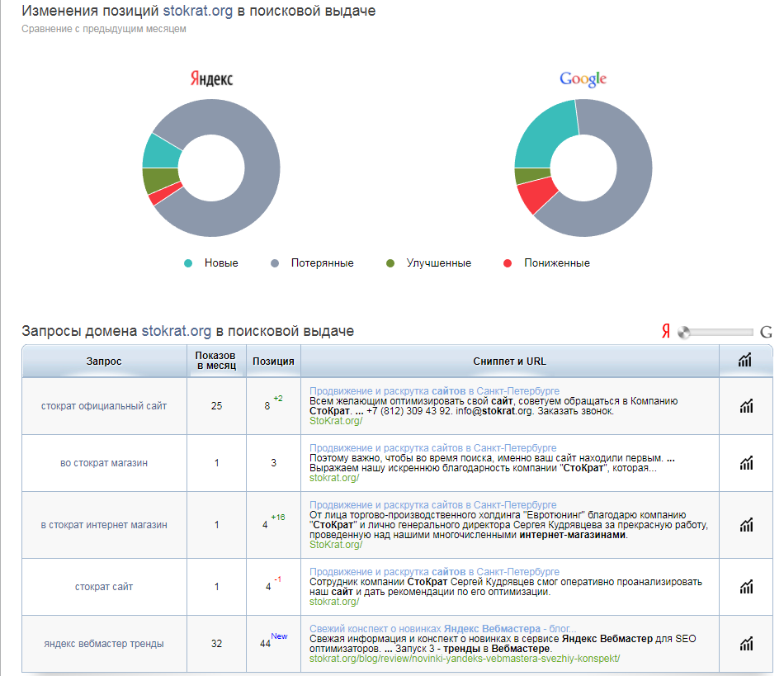Open stokrat.org blog review URL link
This screenshot has height=676, width=784.
(x=464, y=659)
